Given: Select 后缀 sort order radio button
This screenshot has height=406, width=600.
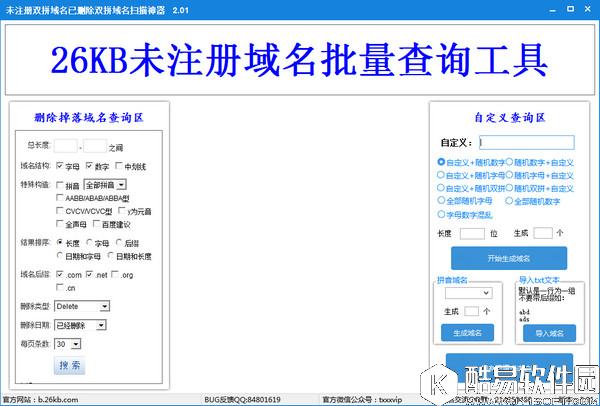Looking at the screenshot, I should [x=119, y=242].
